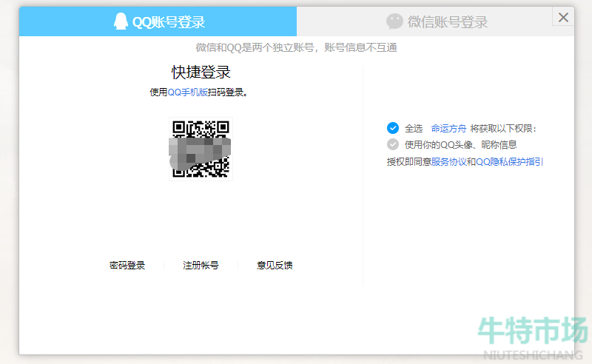This screenshot has height=364, width=592.
Task: Toggle the QQ头像、昵称信息 permission checkbox
Action: 393,144
